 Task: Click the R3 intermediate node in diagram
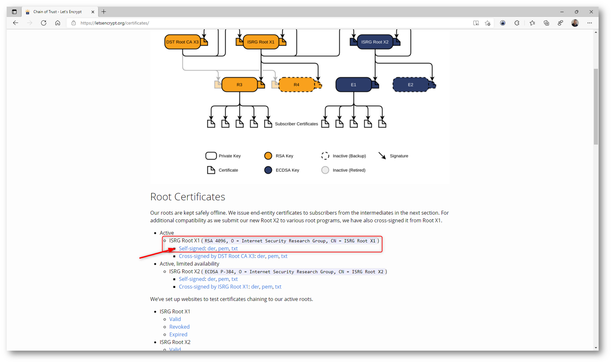click(x=239, y=85)
